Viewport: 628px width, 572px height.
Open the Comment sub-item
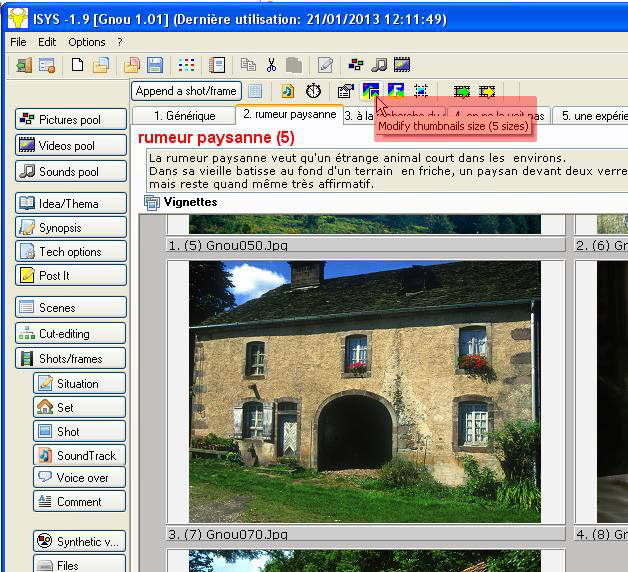point(79,502)
